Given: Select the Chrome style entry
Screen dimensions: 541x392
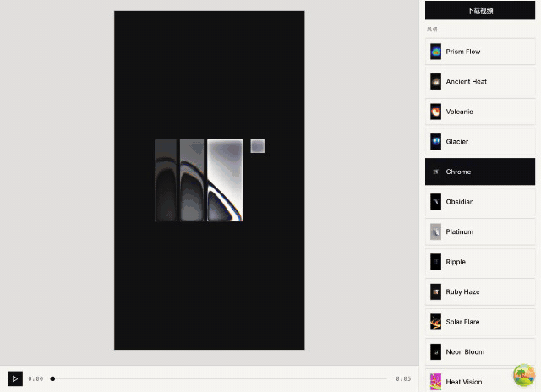Looking at the screenshot, I should coord(480,171).
